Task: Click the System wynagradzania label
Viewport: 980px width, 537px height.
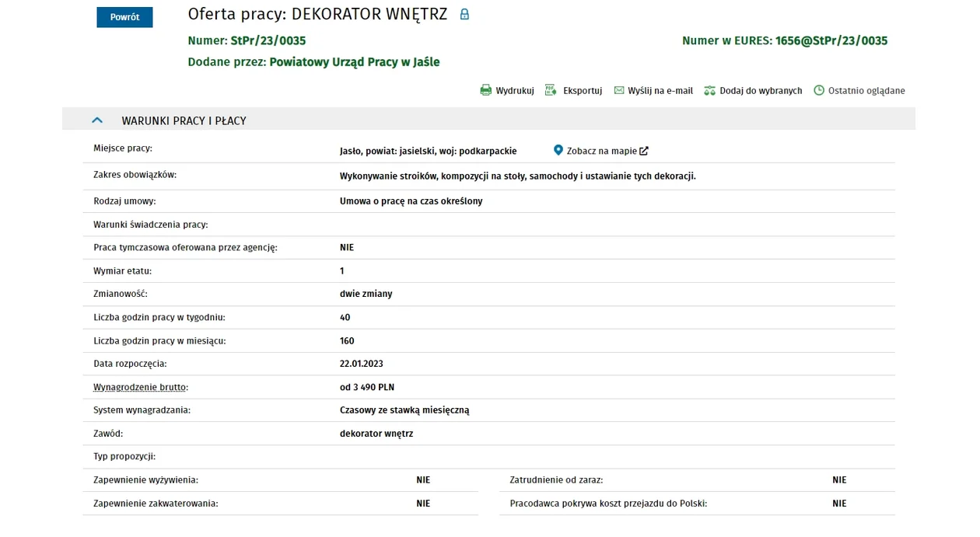Action: [x=142, y=410]
